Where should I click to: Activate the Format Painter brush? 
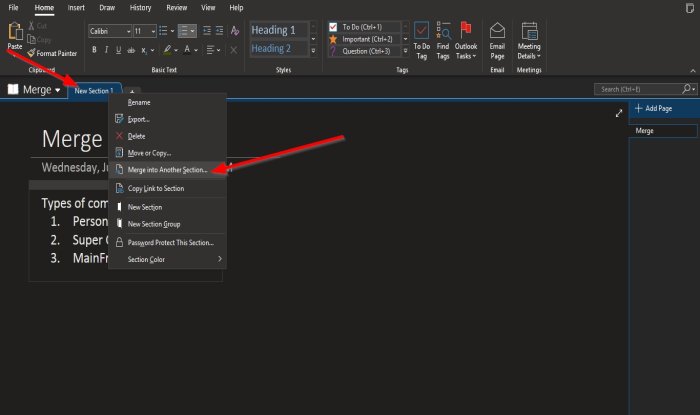coord(52,53)
